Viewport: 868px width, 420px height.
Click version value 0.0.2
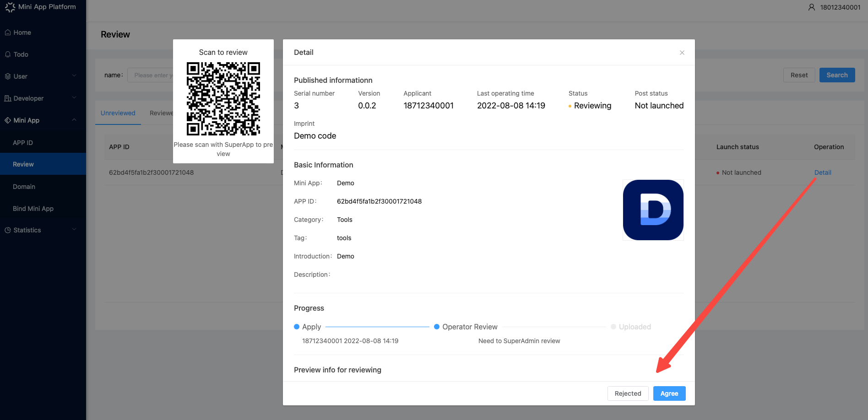click(367, 106)
